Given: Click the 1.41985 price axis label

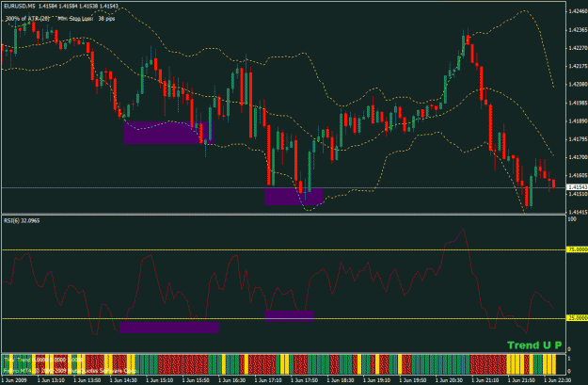Looking at the screenshot, I should (x=578, y=103).
